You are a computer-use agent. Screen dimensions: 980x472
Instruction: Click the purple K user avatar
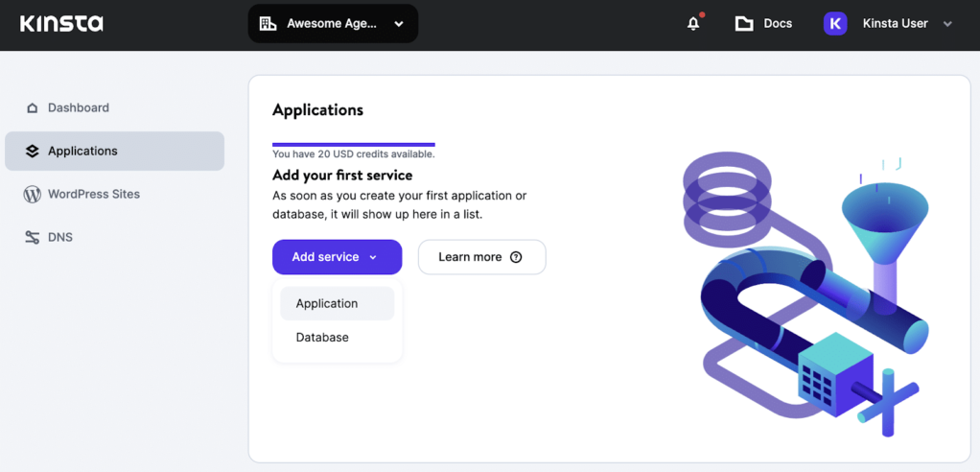pos(835,24)
